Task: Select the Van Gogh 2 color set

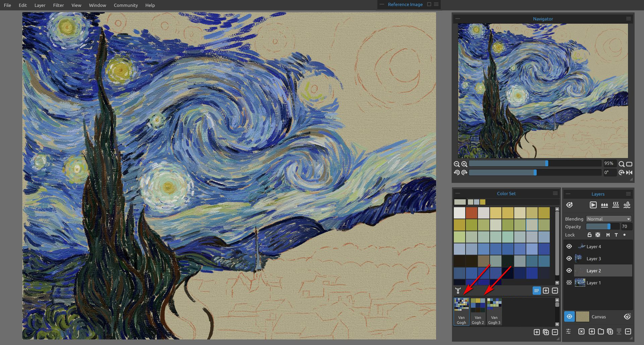Action: coord(478,312)
